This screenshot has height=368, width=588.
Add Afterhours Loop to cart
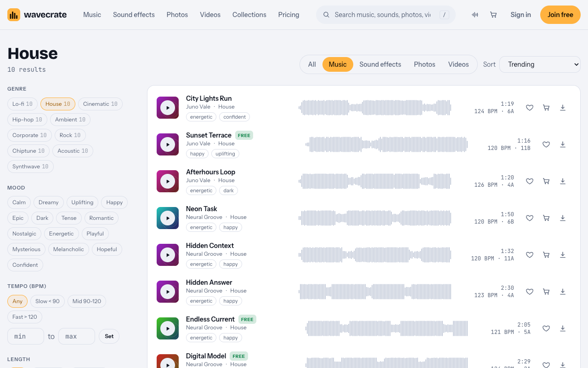click(x=546, y=181)
